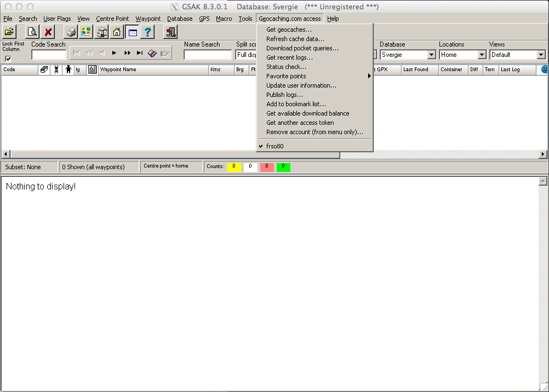Select Get recent logs... entry

(314, 57)
